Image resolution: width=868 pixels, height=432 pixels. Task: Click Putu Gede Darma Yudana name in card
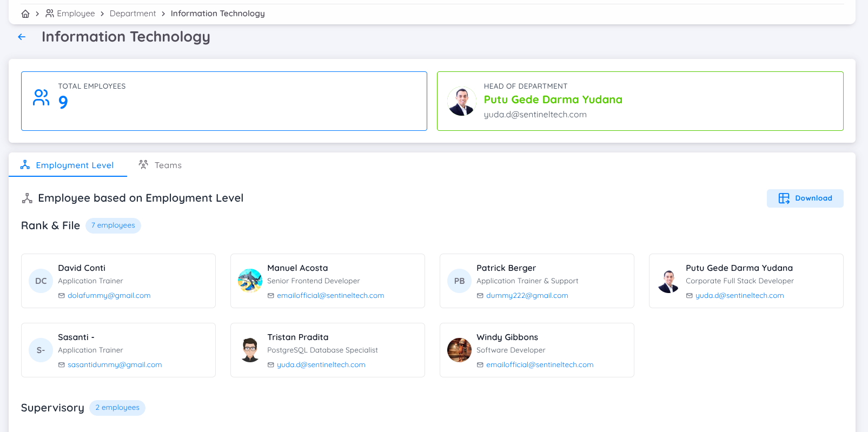(739, 268)
